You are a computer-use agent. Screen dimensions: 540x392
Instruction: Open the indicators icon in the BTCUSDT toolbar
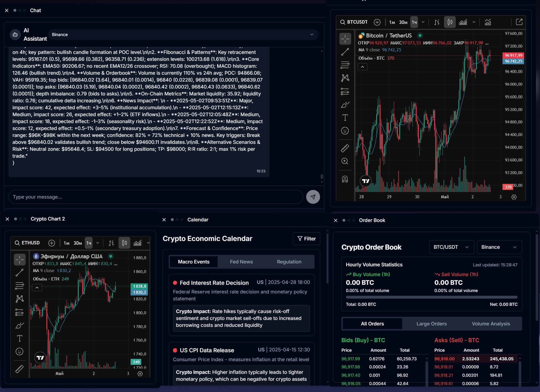(488, 22)
